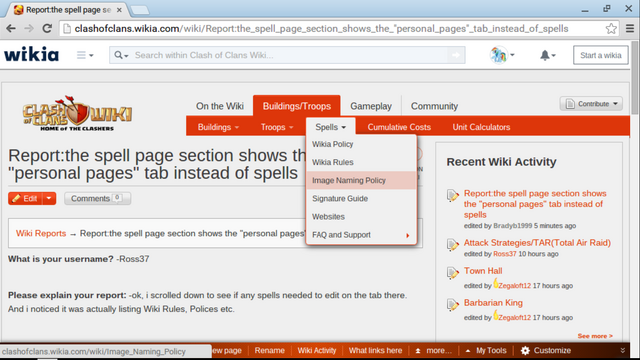Click Wiki Activity in bottom toolbar

tap(317, 350)
